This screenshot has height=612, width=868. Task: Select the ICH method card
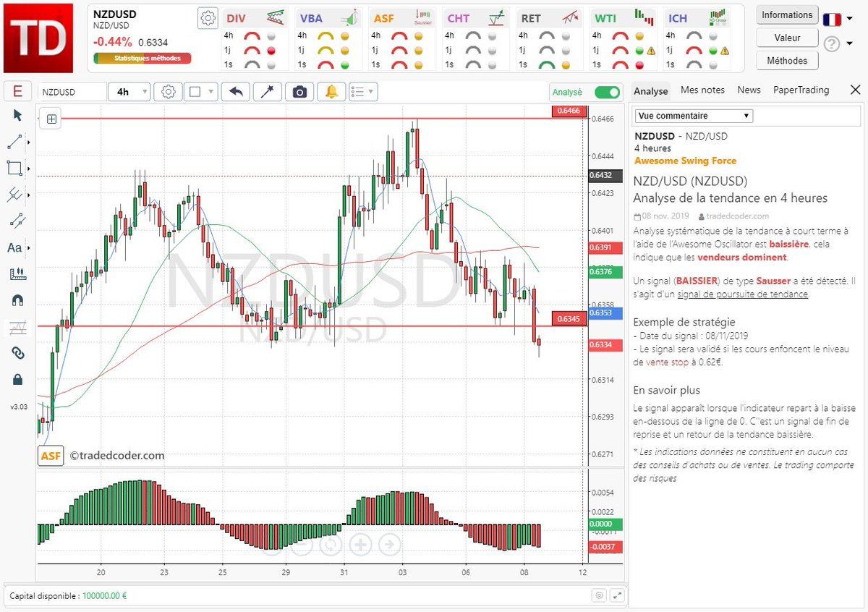coord(698,40)
